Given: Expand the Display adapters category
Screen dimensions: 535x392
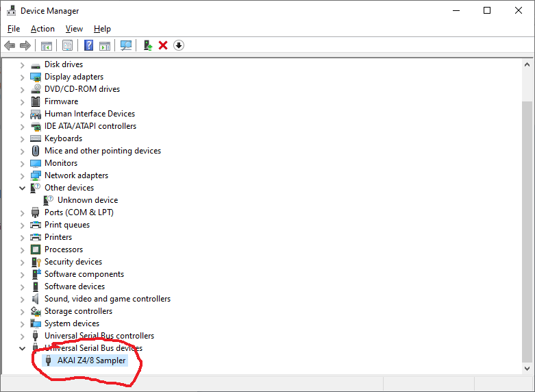Looking at the screenshot, I should (x=22, y=77).
